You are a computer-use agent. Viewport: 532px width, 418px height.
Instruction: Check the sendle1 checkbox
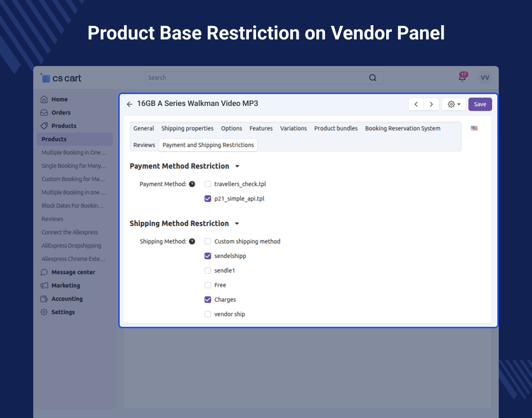click(208, 271)
